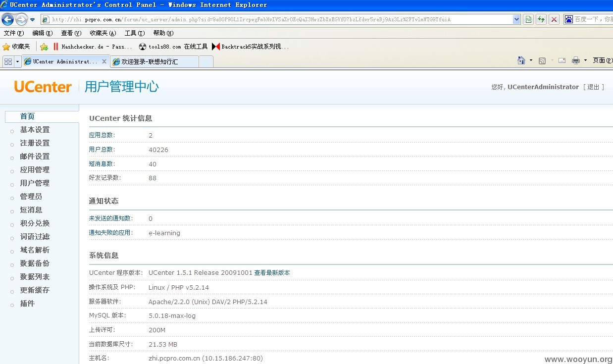Viewport: 613px width, 364px height.
Task: Click the add-to-favorites-bar star icon
Action: [x=44, y=47]
